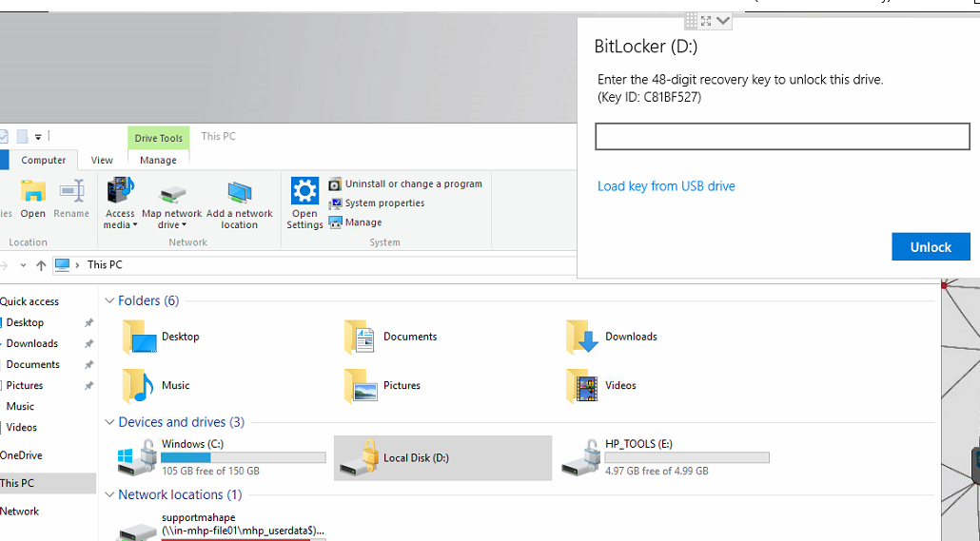
Task: Select the Manage tab under Drive Tools
Action: click(158, 160)
